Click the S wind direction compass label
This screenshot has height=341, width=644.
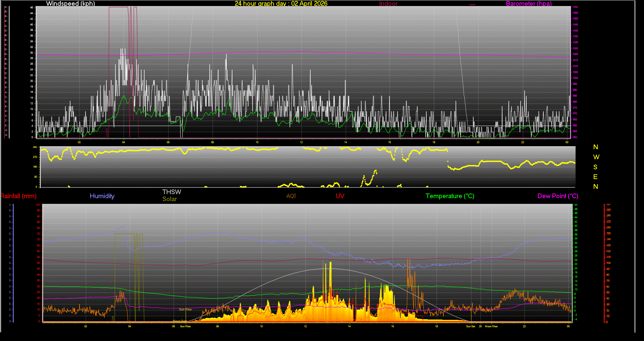click(595, 167)
